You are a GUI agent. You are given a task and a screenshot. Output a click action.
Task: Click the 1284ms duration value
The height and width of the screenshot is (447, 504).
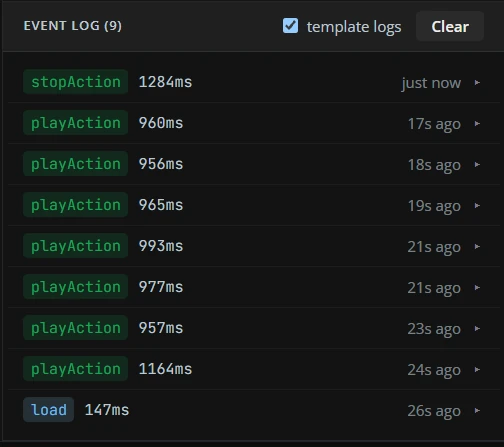tap(165, 82)
